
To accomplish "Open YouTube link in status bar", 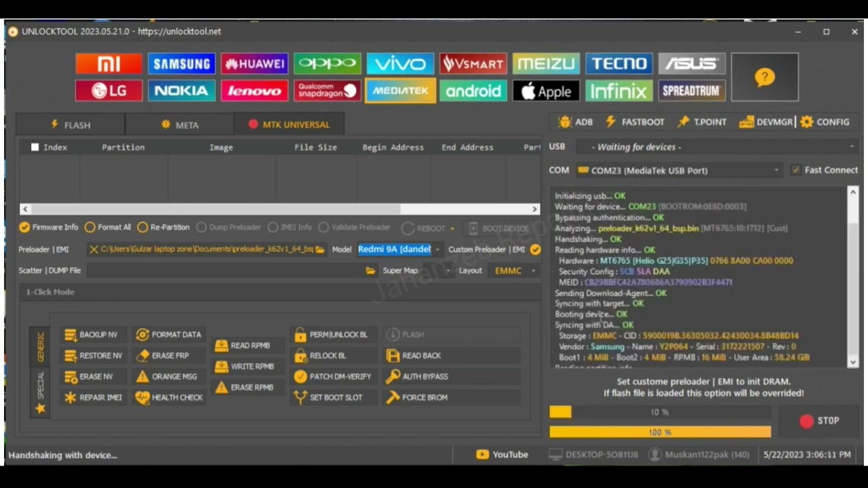I will (x=502, y=455).
